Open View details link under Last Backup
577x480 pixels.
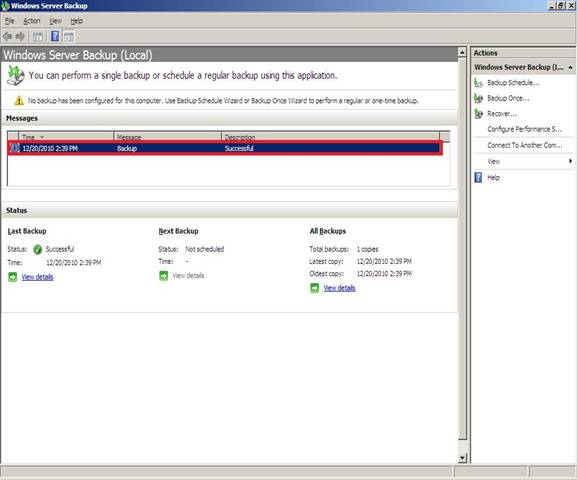38,277
